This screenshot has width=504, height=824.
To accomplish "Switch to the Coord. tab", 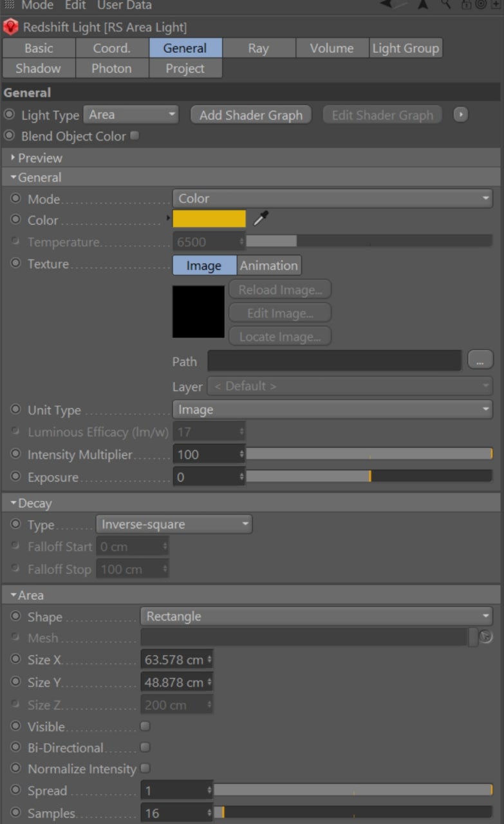I will tap(112, 48).
